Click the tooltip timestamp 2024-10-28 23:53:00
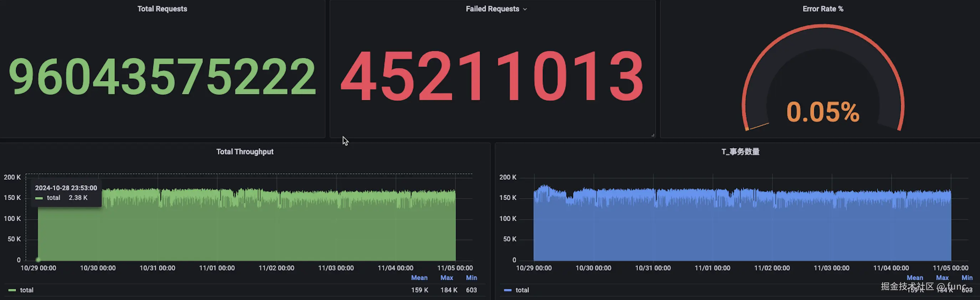This screenshot has width=980, height=300. (x=66, y=188)
